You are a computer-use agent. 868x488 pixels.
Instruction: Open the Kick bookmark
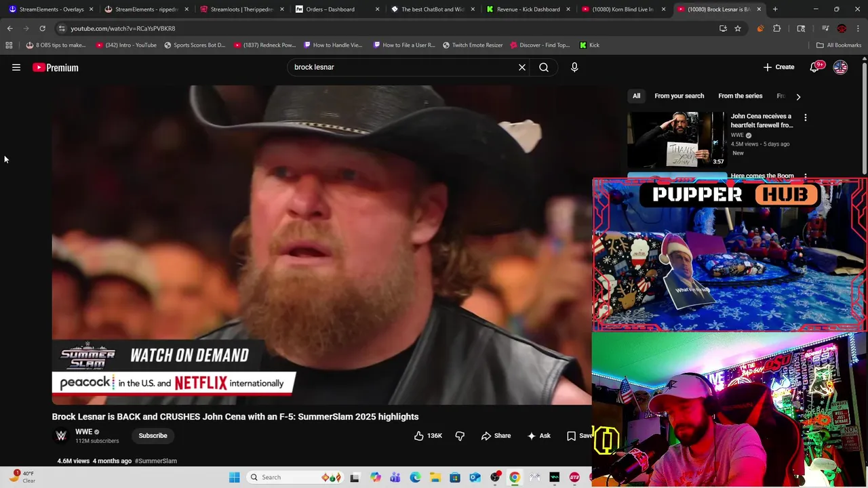pos(589,45)
